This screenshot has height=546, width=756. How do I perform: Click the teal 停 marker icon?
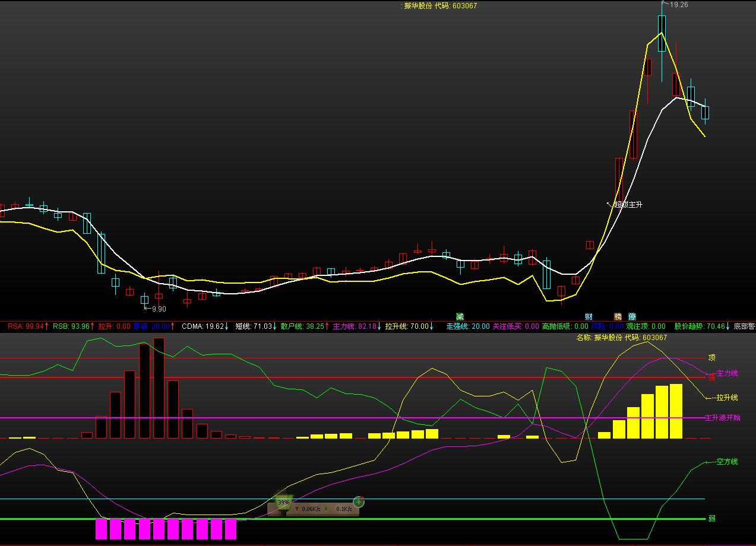632,316
